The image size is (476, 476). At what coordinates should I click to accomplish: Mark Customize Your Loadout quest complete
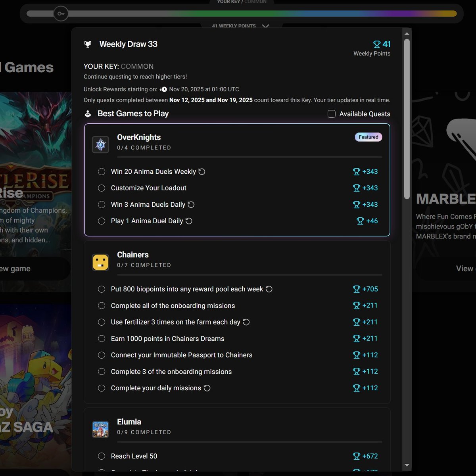pos(101,188)
